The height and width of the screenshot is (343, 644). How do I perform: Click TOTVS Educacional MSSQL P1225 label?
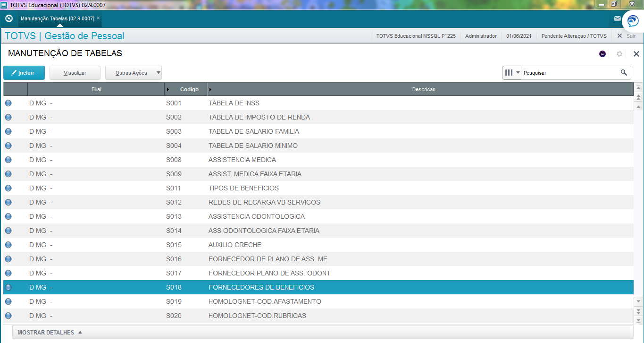click(416, 36)
